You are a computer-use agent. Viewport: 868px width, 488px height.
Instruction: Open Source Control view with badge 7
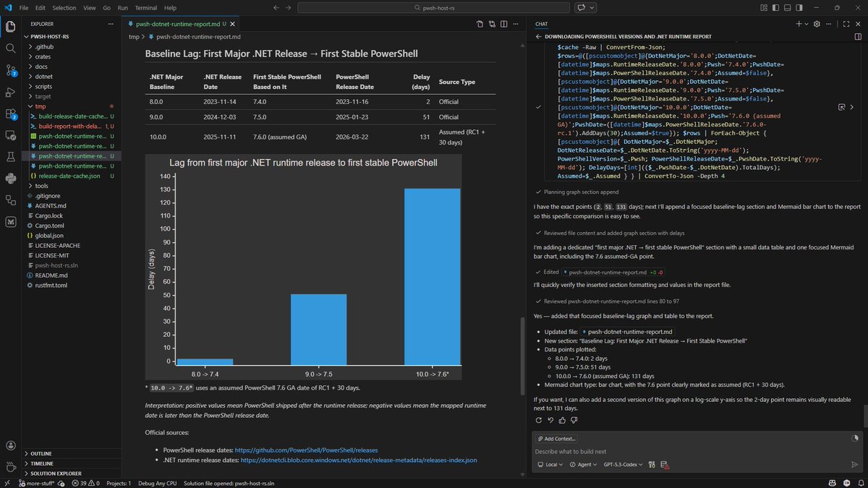click(11, 71)
